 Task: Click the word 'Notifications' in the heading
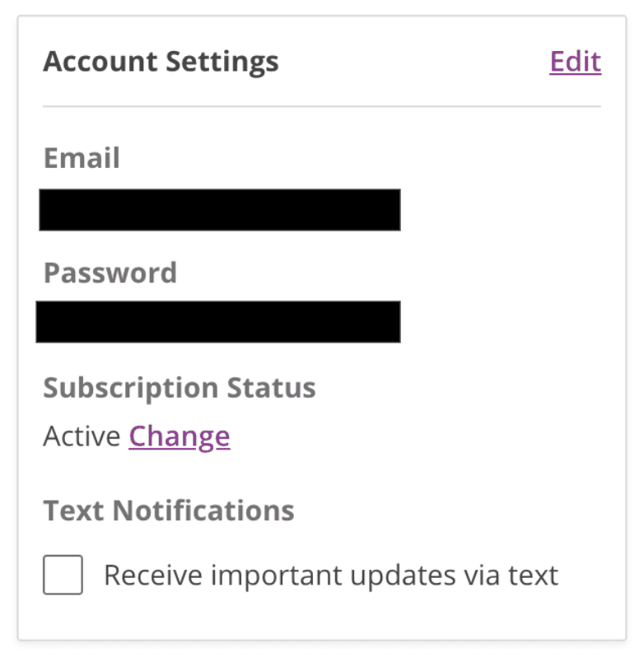tap(203, 510)
